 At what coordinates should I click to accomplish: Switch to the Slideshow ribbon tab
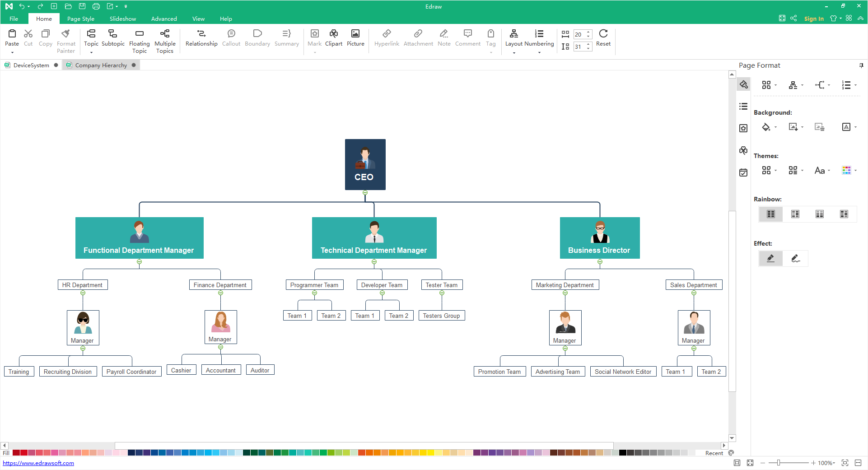[122, 19]
